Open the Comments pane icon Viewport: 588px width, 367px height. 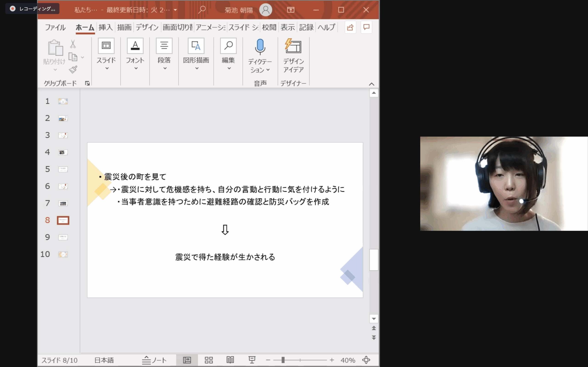click(366, 28)
